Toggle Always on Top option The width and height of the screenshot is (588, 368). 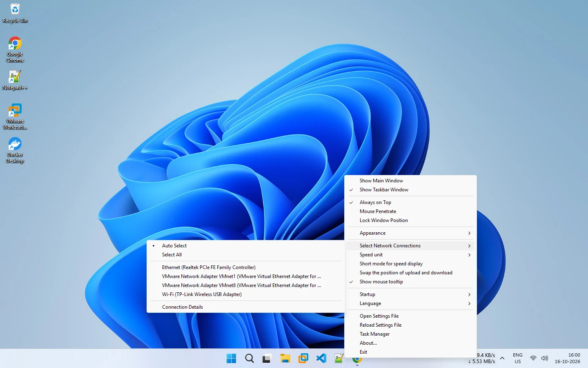(410, 202)
